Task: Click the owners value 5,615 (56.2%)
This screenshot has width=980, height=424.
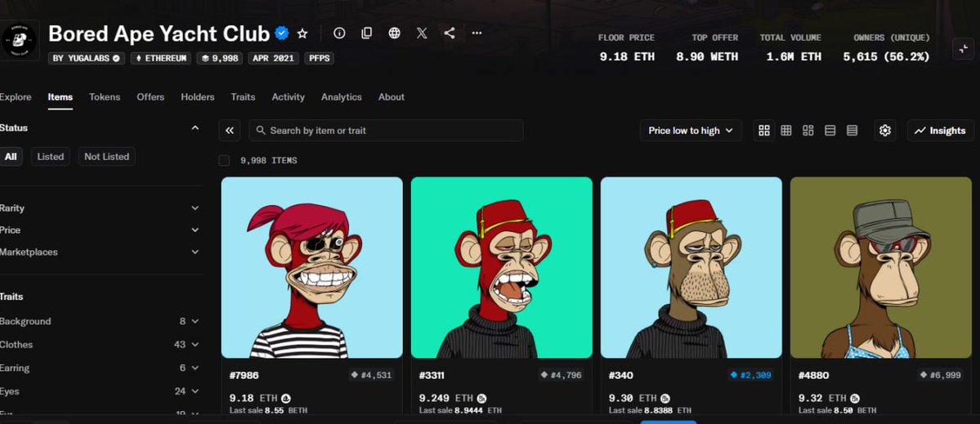Action: coord(886,57)
